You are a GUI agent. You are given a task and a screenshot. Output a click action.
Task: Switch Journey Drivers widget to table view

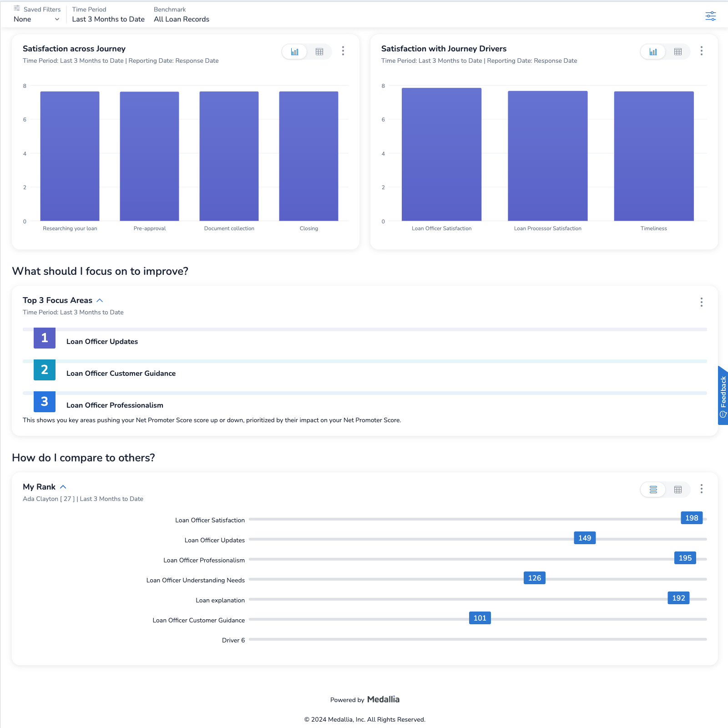coord(677,52)
